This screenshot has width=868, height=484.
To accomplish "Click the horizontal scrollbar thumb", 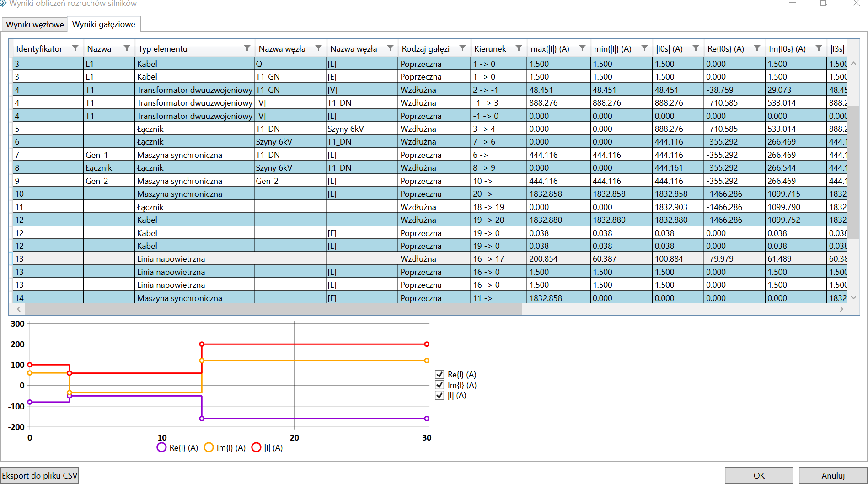I will [x=273, y=309].
